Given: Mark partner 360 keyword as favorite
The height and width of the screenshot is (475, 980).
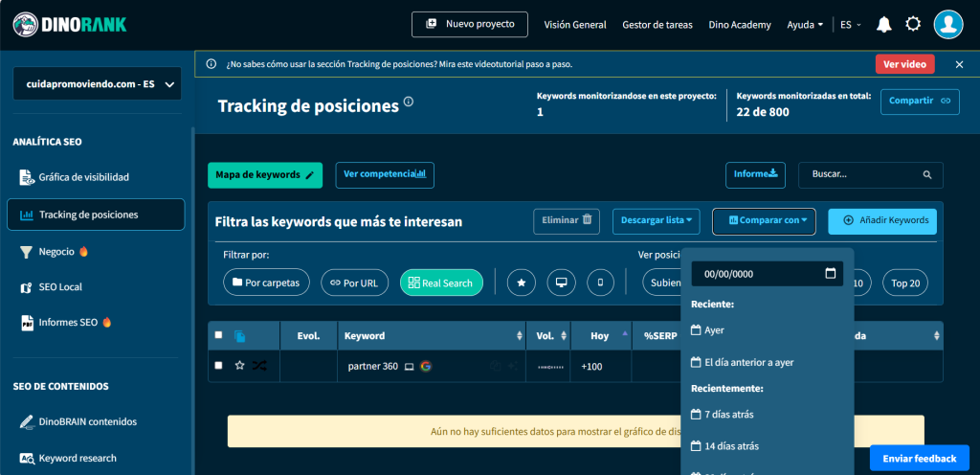Looking at the screenshot, I should coord(239,366).
